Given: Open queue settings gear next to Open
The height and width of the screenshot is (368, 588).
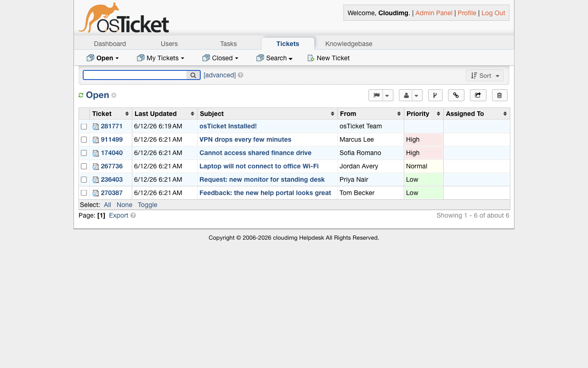Looking at the screenshot, I should click(114, 95).
